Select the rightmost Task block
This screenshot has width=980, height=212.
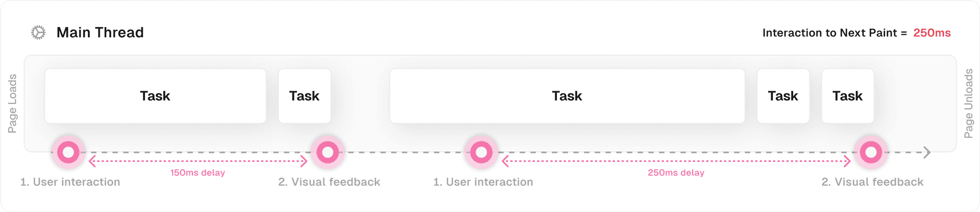click(847, 96)
